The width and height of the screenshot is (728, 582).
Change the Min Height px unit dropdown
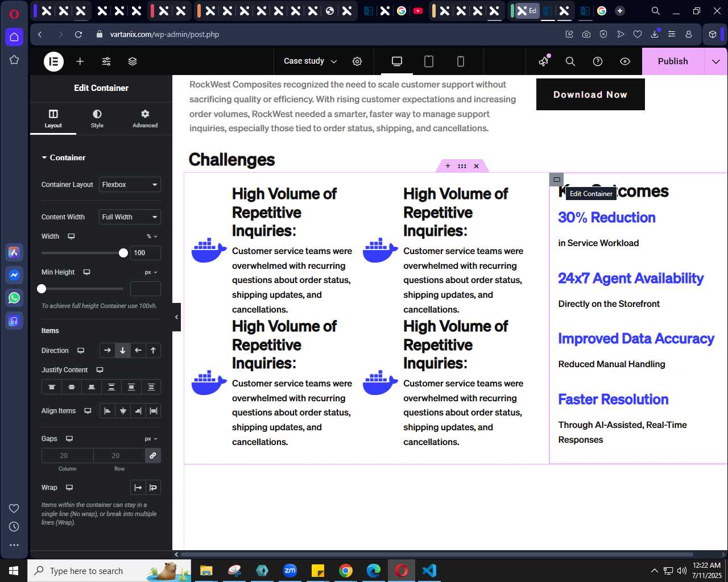point(151,272)
